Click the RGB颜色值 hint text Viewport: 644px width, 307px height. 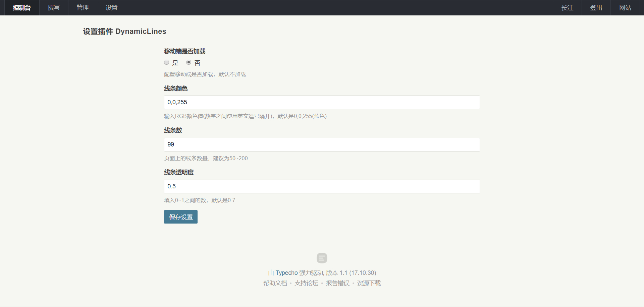click(x=245, y=116)
